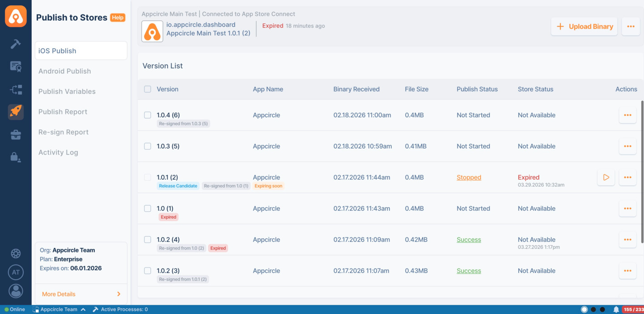Open the Enterprise App Store briefcase icon
Viewport: 644px width, 314px height.
(x=16, y=134)
